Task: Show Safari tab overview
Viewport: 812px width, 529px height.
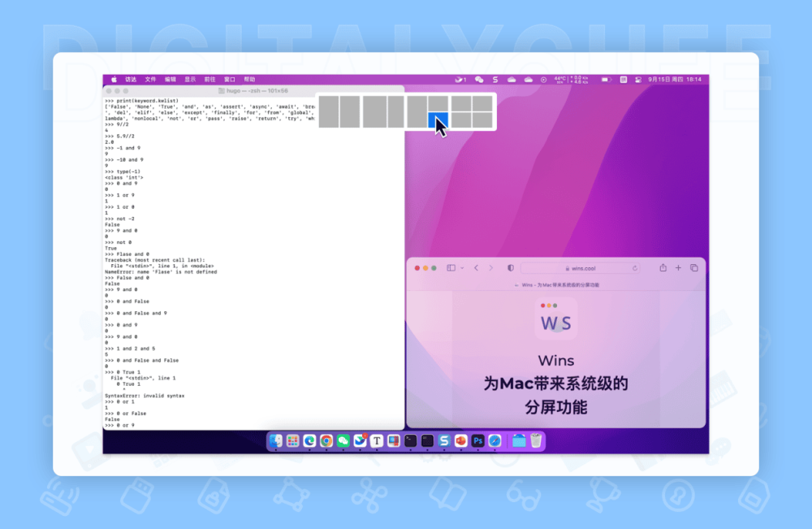Action: pos(694,268)
